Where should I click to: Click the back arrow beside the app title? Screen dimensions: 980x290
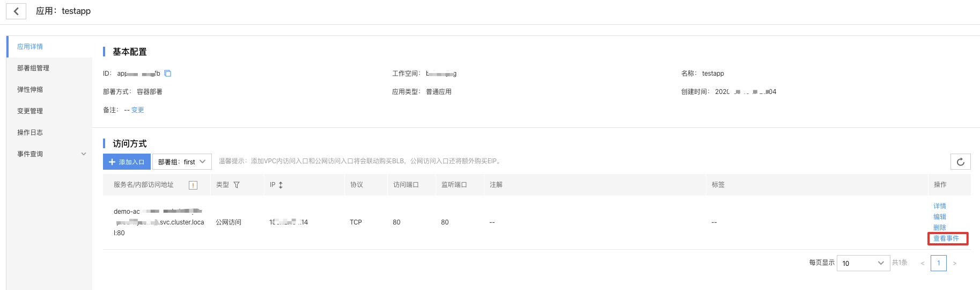pyautogui.click(x=16, y=11)
